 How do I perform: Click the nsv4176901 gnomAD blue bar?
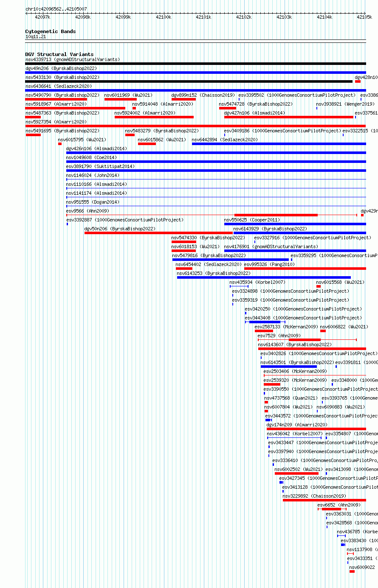[295, 251]
